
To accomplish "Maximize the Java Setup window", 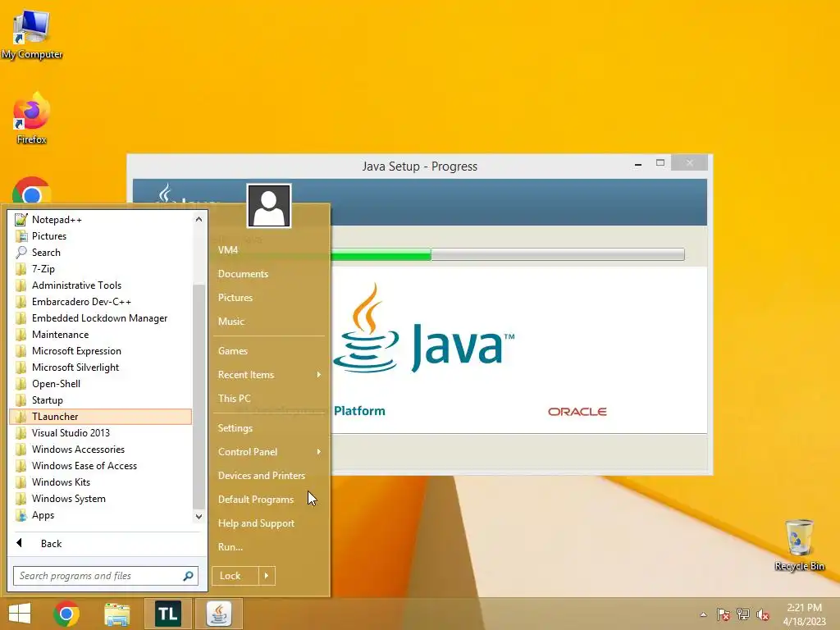I will click(x=660, y=163).
